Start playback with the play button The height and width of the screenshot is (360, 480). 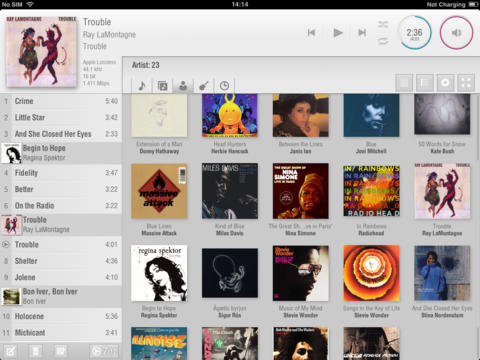(338, 32)
